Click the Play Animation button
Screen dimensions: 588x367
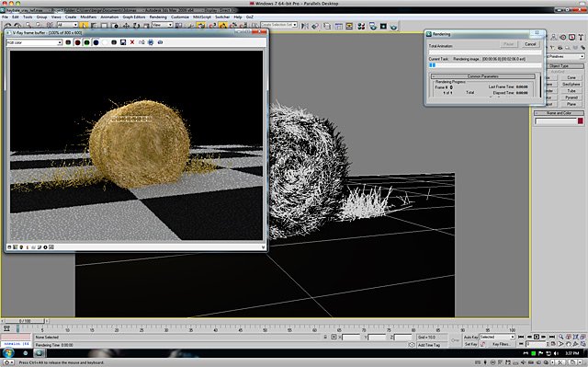pos(537,337)
